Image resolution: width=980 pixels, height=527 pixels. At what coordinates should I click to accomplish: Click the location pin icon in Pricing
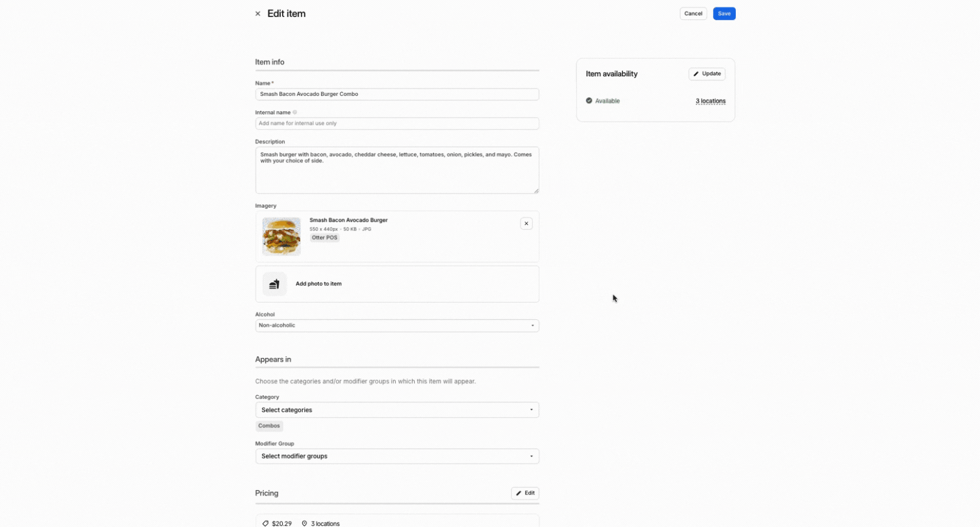pyautogui.click(x=304, y=523)
